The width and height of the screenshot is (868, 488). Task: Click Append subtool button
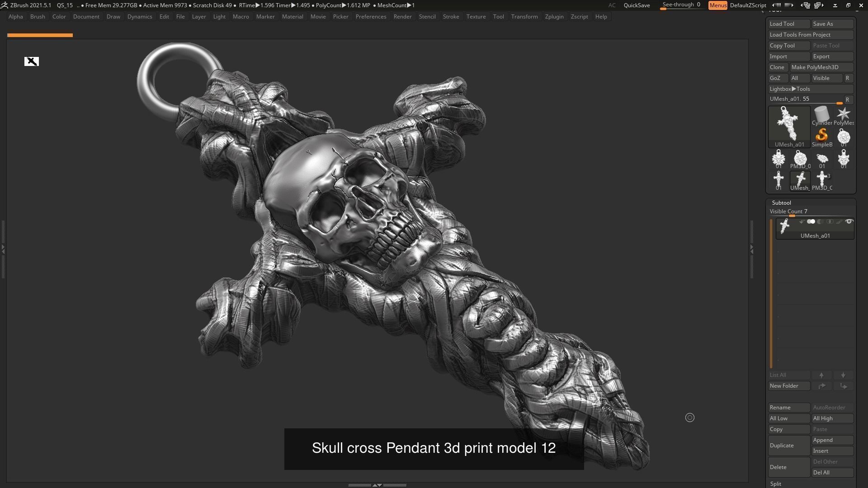tap(832, 440)
